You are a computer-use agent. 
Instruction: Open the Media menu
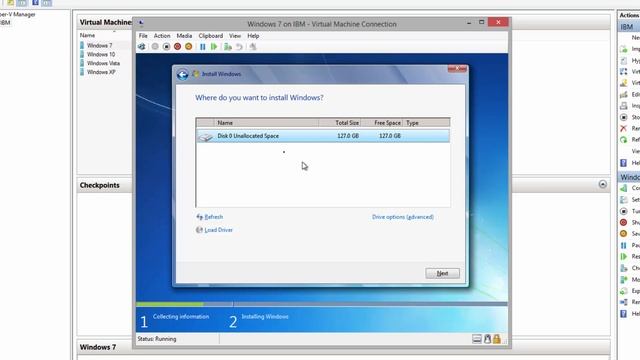pyautogui.click(x=184, y=36)
